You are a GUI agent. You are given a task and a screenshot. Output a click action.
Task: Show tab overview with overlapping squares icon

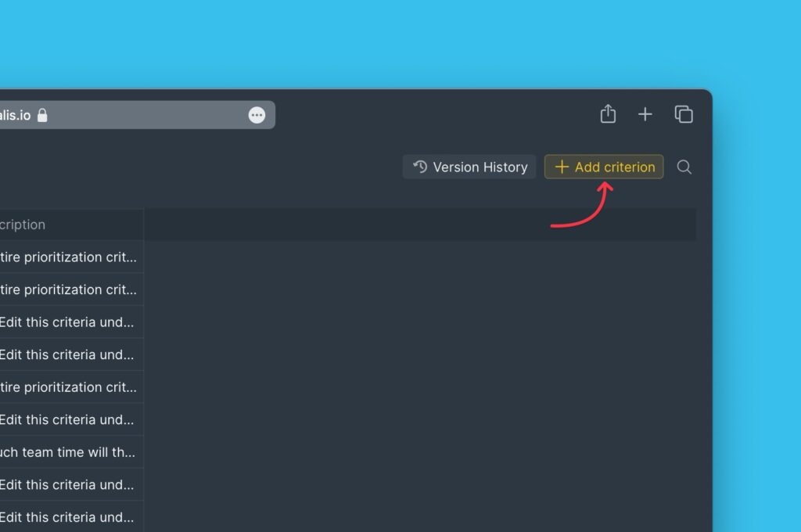tap(684, 114)
